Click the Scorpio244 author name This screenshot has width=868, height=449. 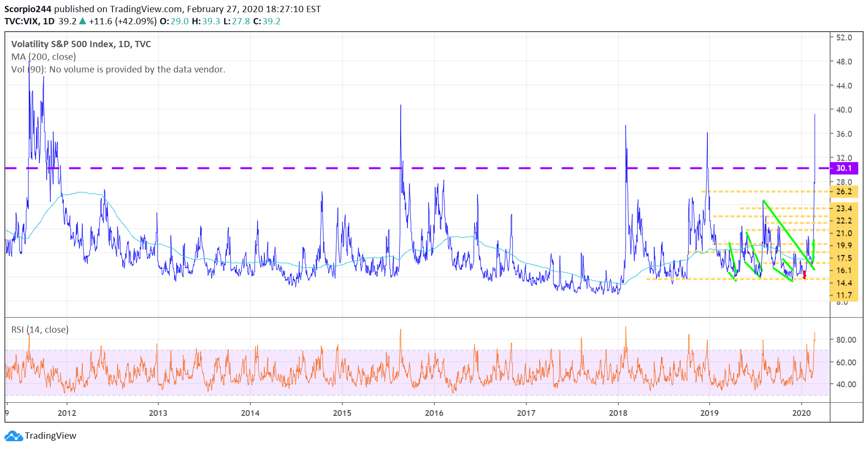pyautogui.click(x=28, y=9)
